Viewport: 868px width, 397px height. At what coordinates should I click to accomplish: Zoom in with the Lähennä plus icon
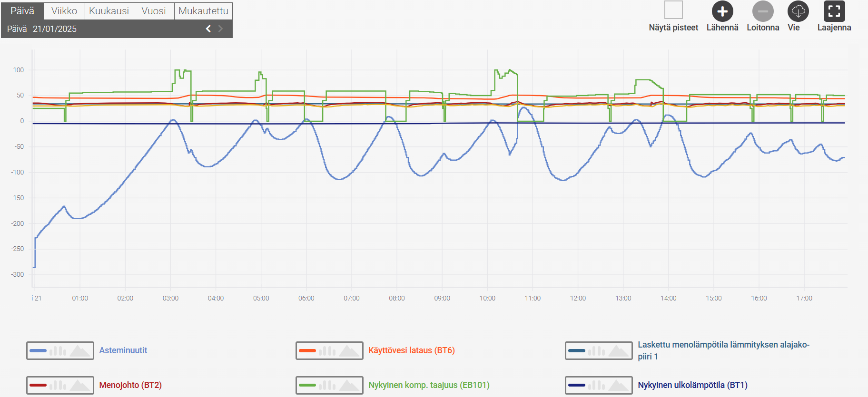tap(722, 11)
